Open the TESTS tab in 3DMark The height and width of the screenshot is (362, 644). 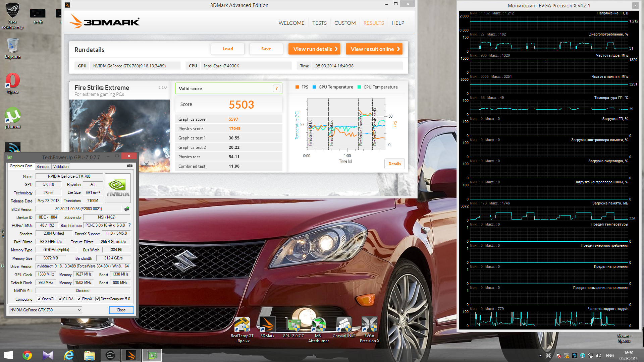[319, 23]
